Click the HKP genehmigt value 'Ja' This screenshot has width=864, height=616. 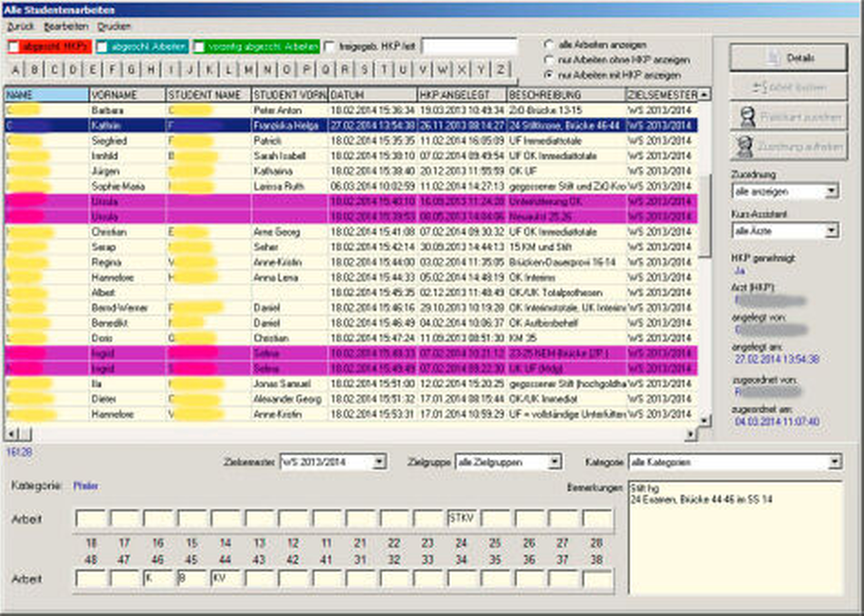coord(740,271)
